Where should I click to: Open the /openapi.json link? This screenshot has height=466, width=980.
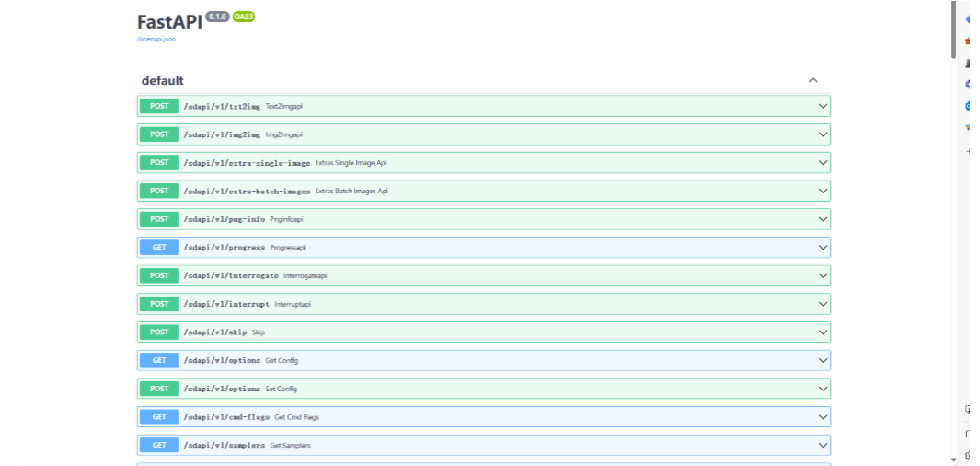click(156, 39)
